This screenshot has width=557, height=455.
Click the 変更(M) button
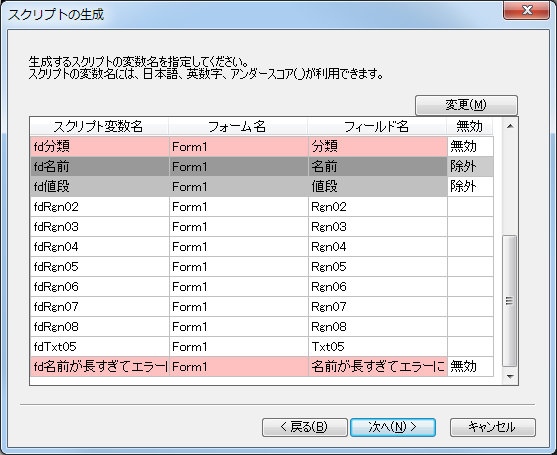tap(466, 105)
